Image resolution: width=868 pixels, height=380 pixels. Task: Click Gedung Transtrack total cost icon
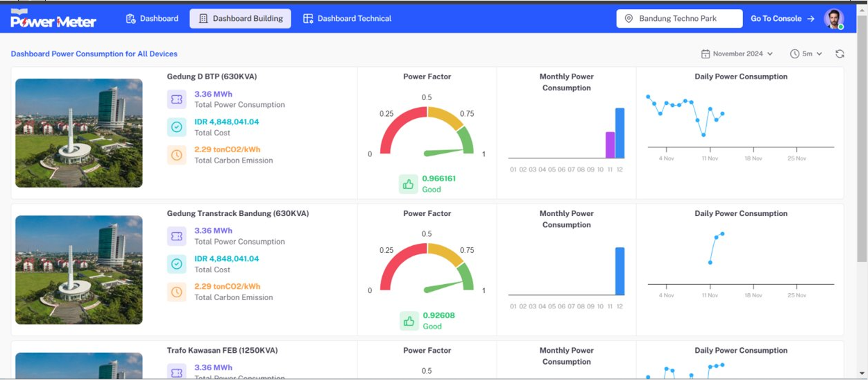pos(177,264)
